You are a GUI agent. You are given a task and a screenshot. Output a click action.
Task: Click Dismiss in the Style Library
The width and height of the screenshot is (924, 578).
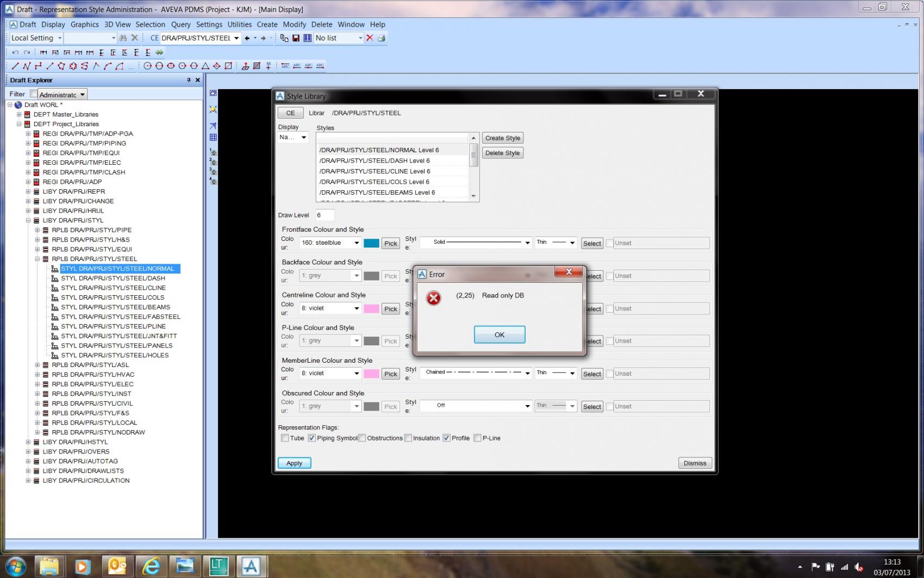pos(695,463)
